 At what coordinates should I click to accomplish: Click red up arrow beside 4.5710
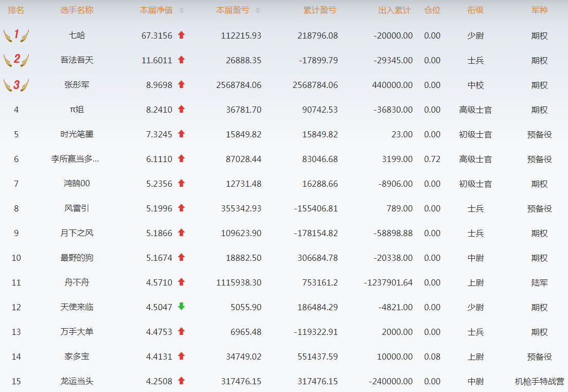[182, 282]
